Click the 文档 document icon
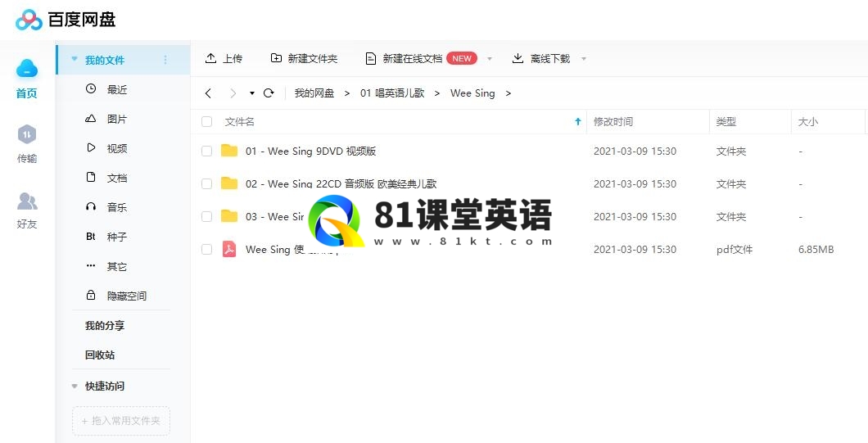 91,177
